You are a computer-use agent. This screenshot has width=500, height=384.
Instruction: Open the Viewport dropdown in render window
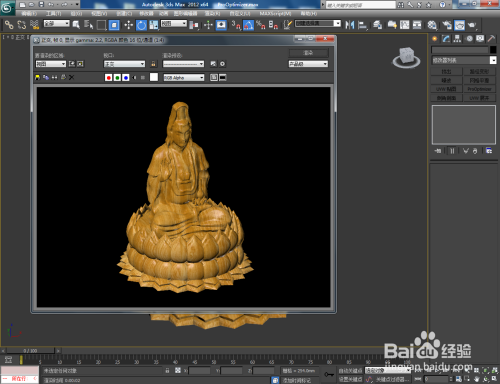click(124, 64)
